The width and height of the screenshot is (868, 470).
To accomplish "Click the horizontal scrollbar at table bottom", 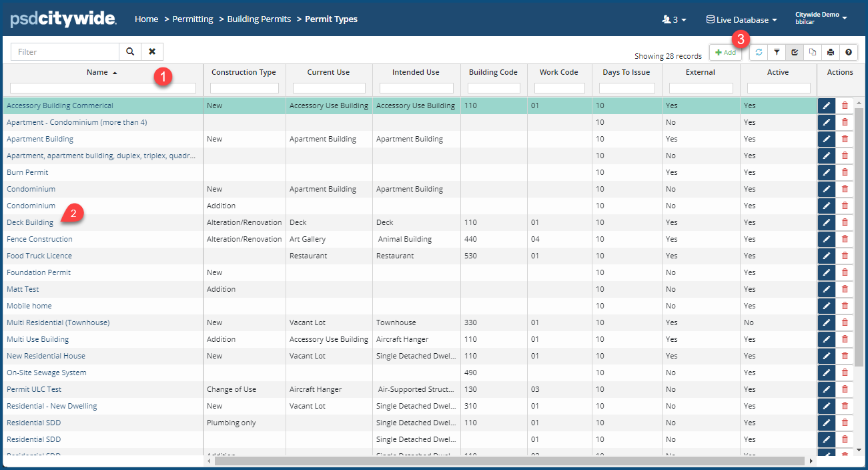I will coord(507,461).
